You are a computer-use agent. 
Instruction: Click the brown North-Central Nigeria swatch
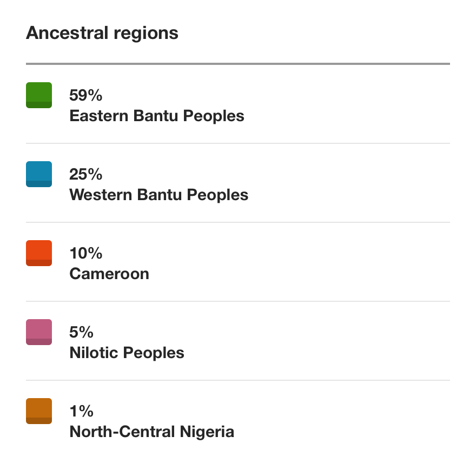coord(39,411)
